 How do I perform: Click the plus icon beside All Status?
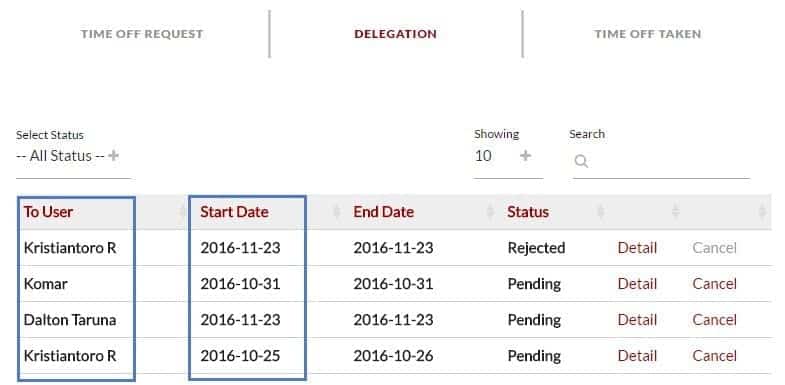coord(114,156)
